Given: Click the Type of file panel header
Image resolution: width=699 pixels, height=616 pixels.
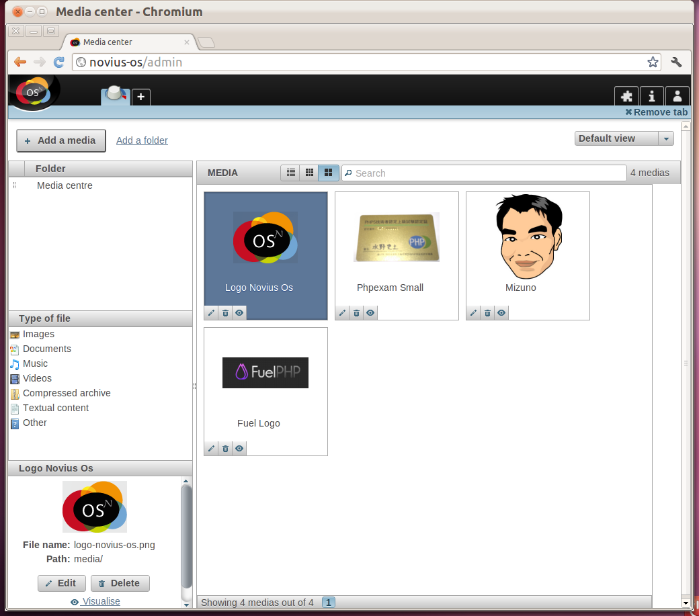Looking at the screenshot, I should (100, 318).
